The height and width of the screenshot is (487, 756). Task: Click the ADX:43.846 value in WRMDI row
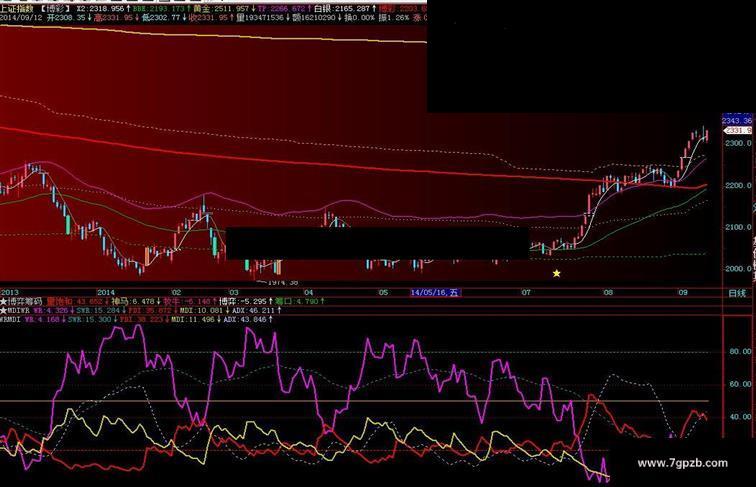tap(247, 319)
